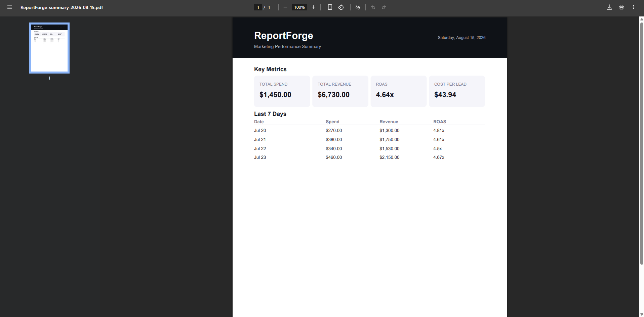This screenshot has width=644, height=317.
Task: Print the document
Action: 621,7
